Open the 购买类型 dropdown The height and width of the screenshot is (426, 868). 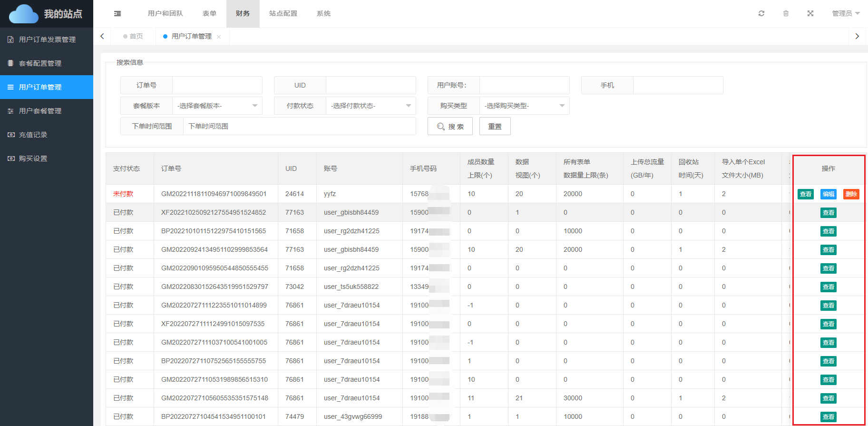pos(524,106)
